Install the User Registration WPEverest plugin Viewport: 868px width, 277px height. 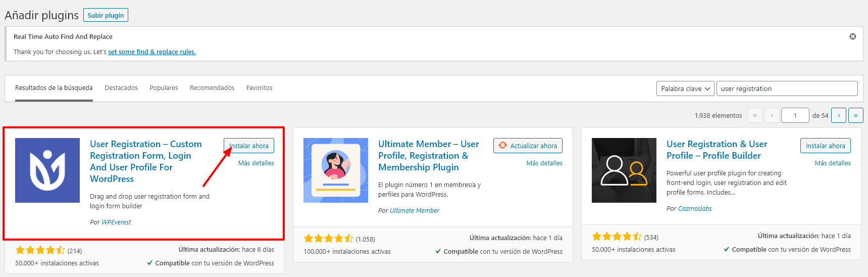(x=249, y=146)
